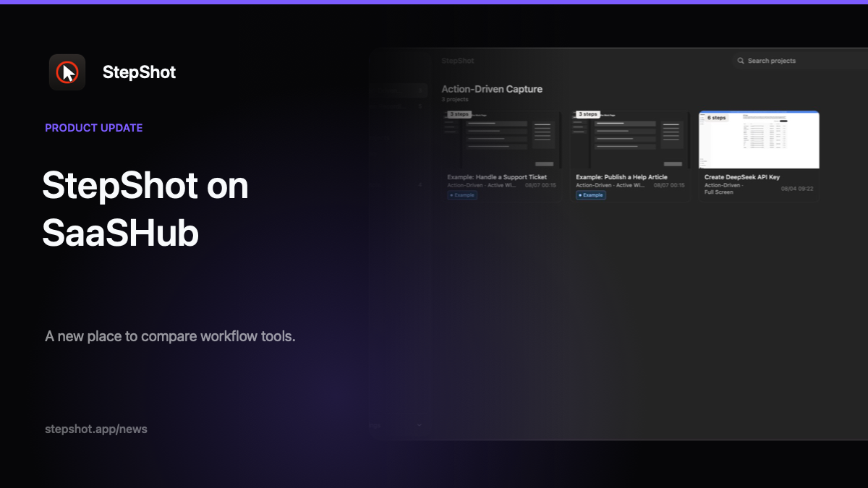Click title "Example: Publish a Help Article"

click(621, 177)
